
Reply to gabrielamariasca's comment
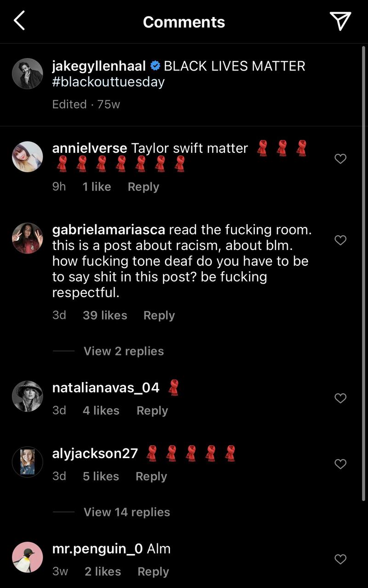coord(159,315)
